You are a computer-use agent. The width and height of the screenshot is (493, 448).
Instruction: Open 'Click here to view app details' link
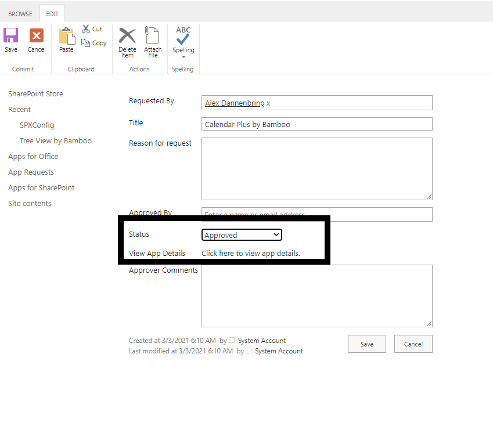[x=250, y=254]
